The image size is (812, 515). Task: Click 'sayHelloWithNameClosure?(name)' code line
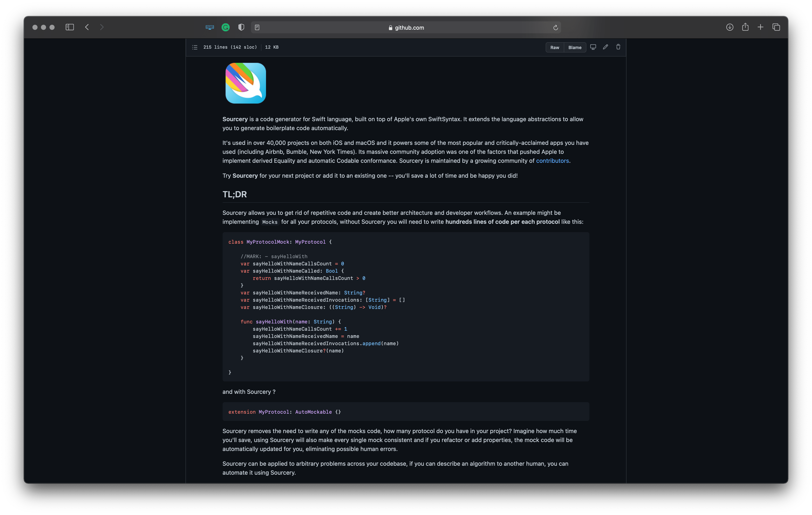coord(298,351)
